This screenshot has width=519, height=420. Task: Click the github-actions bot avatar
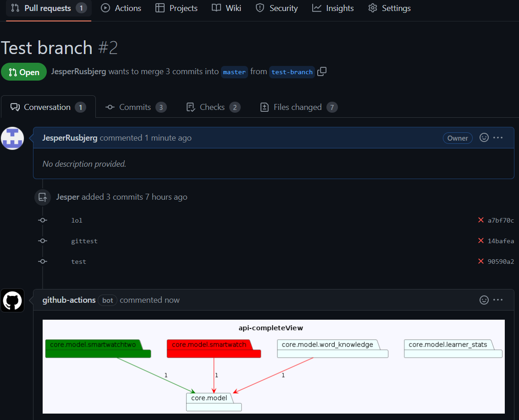click(12, 300)
